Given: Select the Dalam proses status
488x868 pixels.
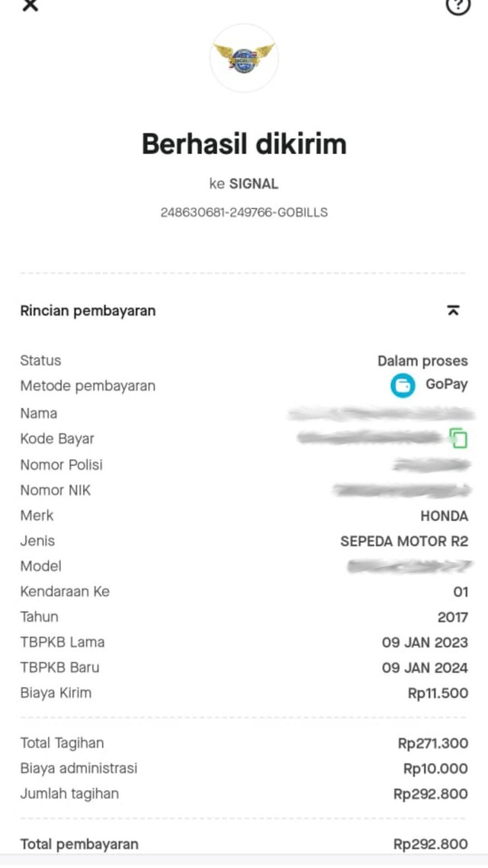Looking at the screenshot, I should coord(422,361).
